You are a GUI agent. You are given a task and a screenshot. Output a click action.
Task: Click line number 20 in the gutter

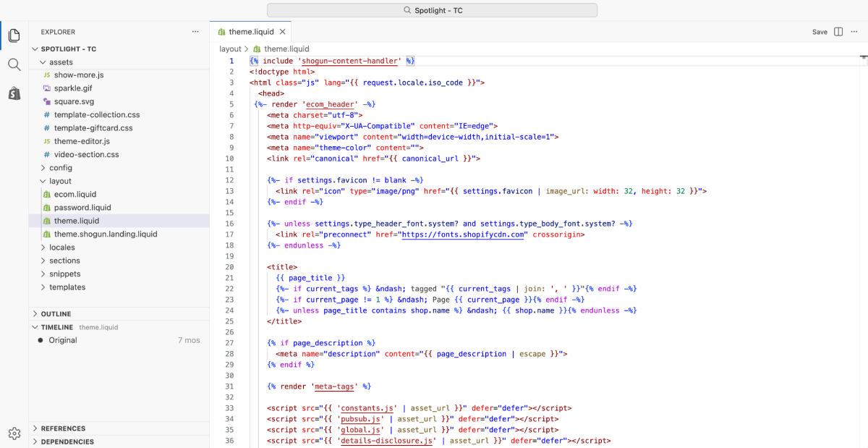(x=229, y=267)
